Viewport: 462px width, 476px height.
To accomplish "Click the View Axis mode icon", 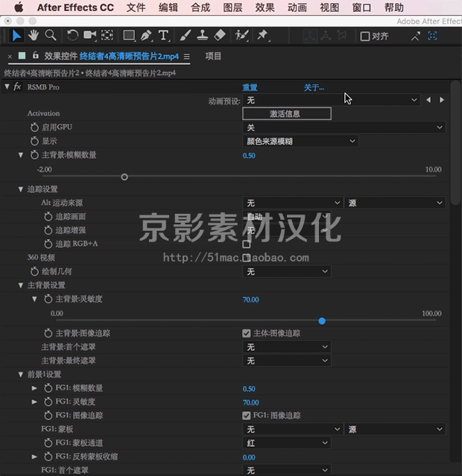I will point(342,36).
